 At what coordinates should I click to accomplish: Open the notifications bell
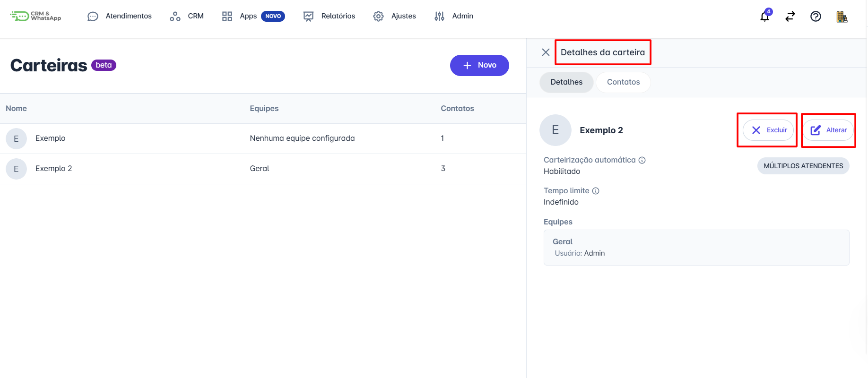[764, 17]
